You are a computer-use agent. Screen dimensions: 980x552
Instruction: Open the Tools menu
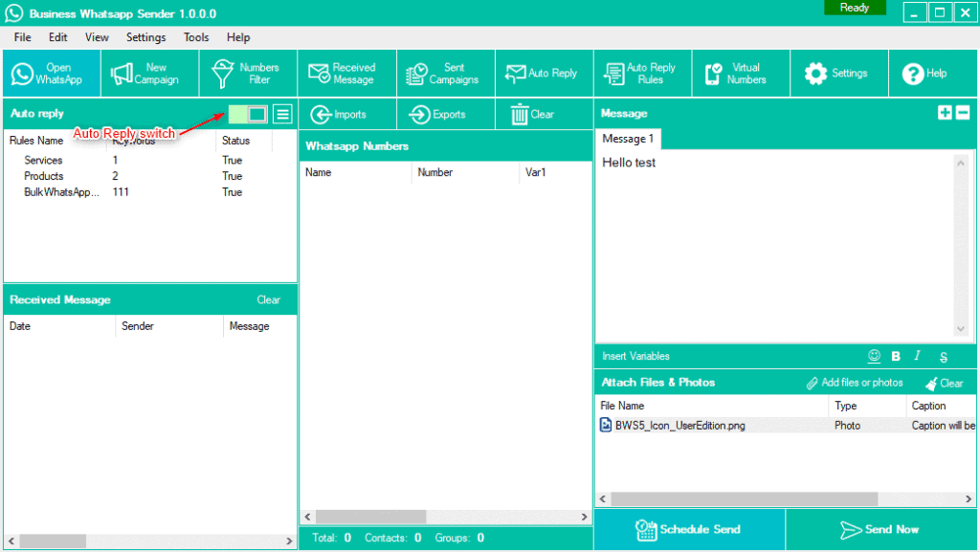click(196, 37)
